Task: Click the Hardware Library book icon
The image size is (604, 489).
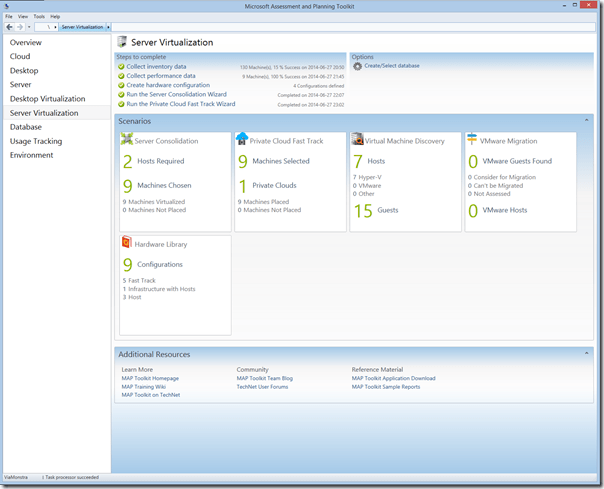Action: [x=126, y=243]
